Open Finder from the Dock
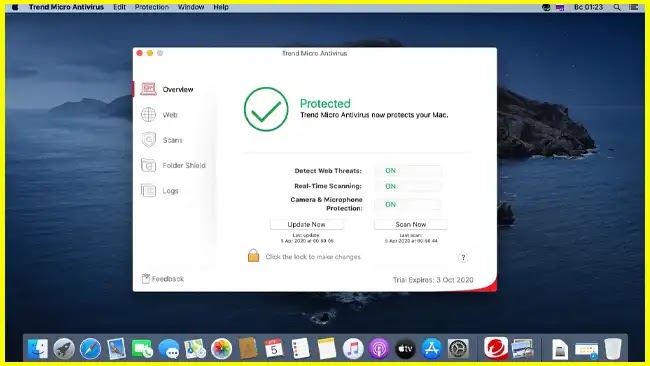 (x=38, y=348)
